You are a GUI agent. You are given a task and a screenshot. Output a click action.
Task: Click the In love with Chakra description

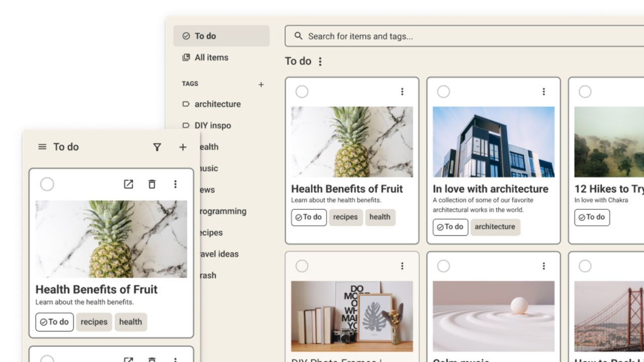601,200
